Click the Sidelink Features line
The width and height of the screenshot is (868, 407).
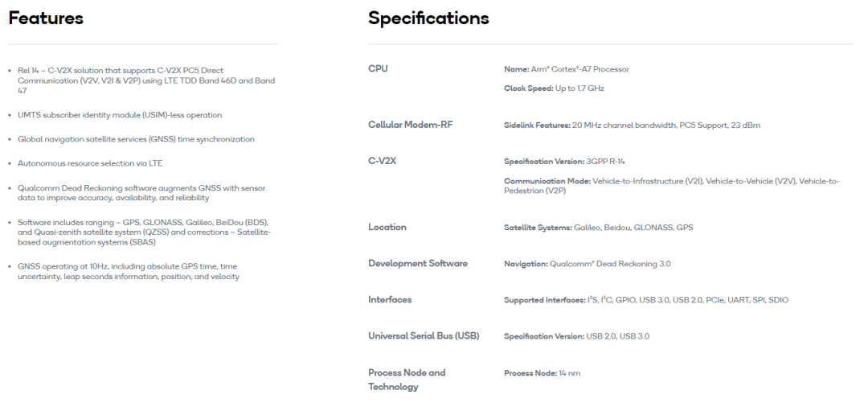pyautogui.click(x=633, y=125)
